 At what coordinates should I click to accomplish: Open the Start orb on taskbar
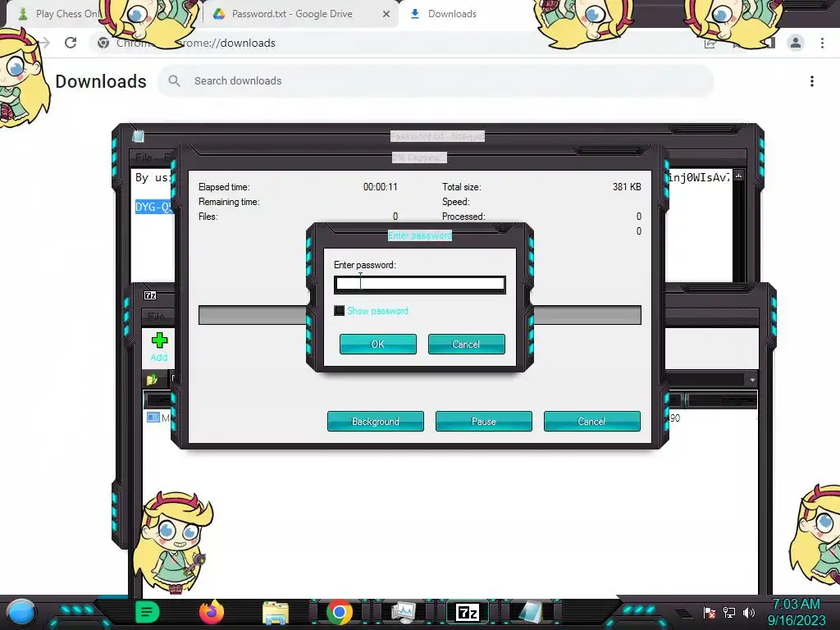coord(21,612)
